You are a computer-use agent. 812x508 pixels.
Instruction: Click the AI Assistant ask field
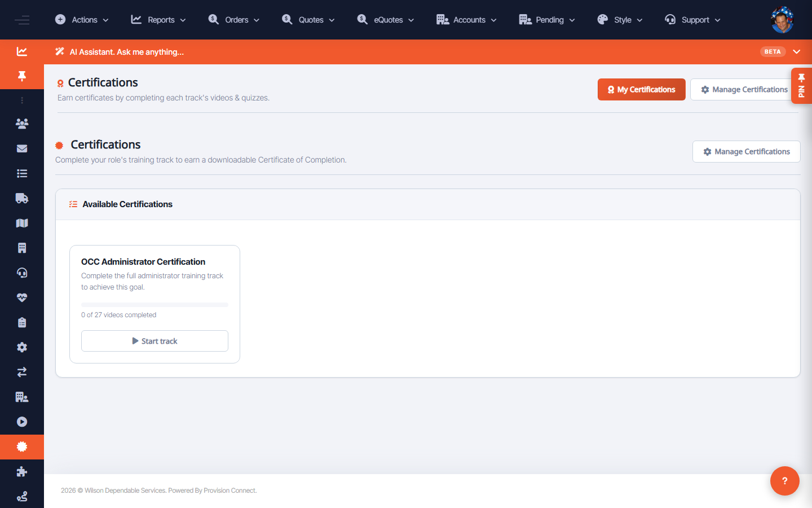(x=127, y=52)
